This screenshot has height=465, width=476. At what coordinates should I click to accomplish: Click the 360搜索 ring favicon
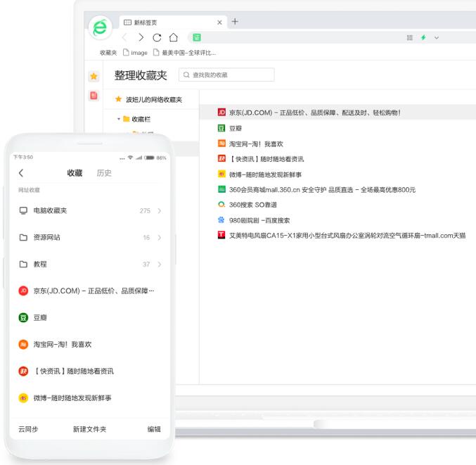point(221,205)
